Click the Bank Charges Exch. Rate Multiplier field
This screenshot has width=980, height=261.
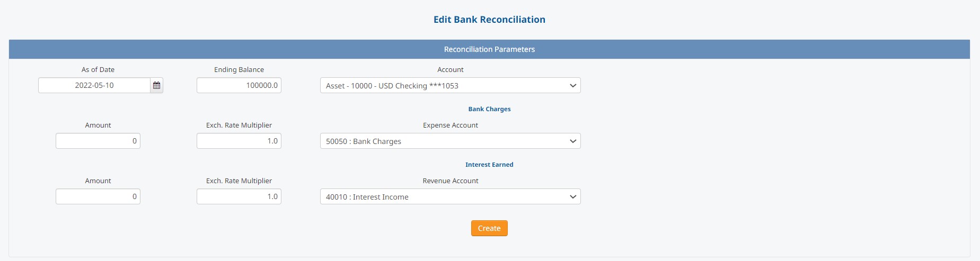239,141
